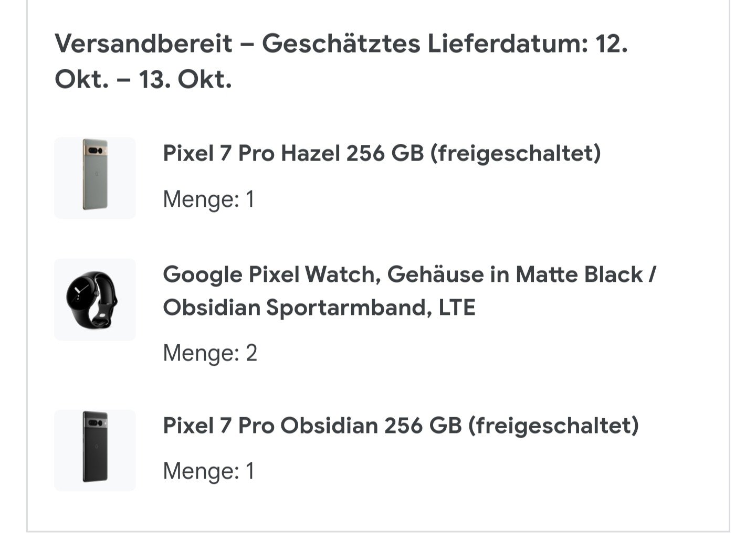This screenshot has width=756, height=540.
Task: Open the Pixel 7 Pro Obsidian 256 GB title
Action: 401,426
